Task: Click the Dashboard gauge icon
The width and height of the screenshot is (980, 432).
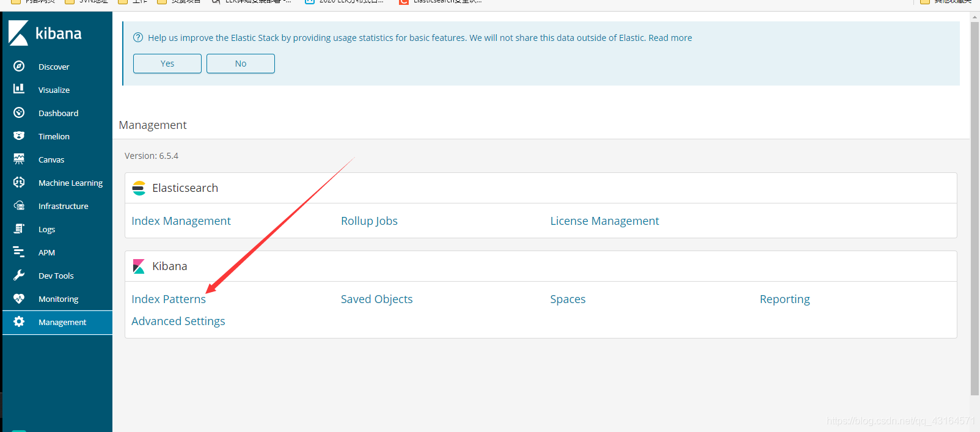Action: [19, 112]
